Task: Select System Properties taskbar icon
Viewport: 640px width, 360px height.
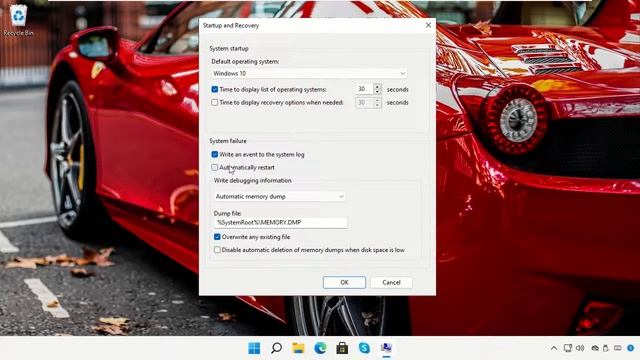Action: [x=386, y=348]
